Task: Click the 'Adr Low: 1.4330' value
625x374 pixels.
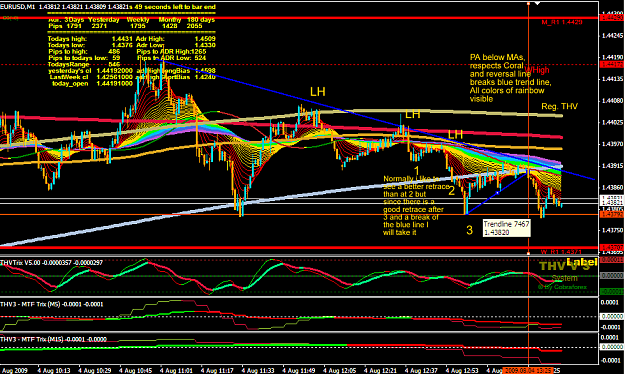Action: click(176, 45)
